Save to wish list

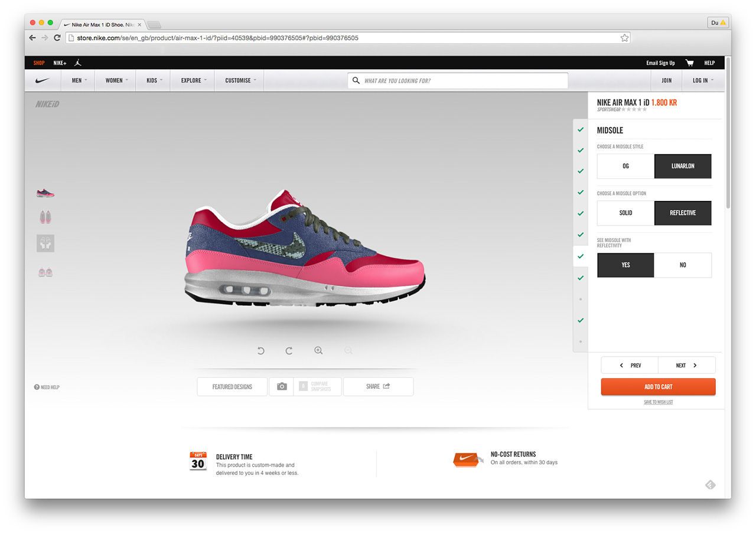click(658, 402)
